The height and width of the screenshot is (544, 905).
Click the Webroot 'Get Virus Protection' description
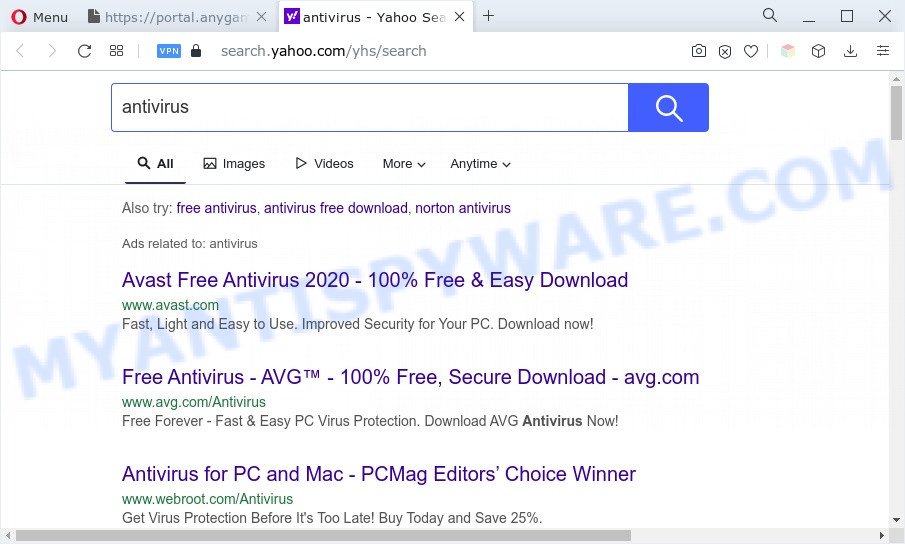coord(332,518)
